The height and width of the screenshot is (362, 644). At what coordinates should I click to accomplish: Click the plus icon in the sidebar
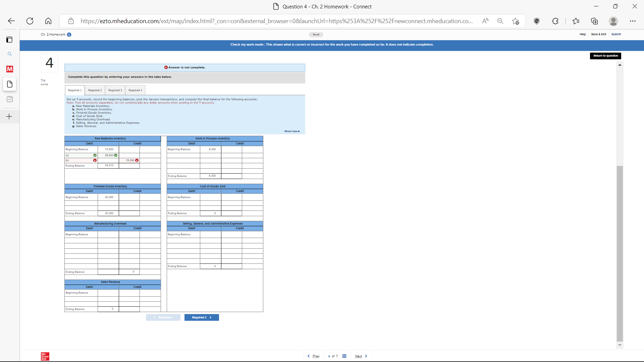point(9,117)
